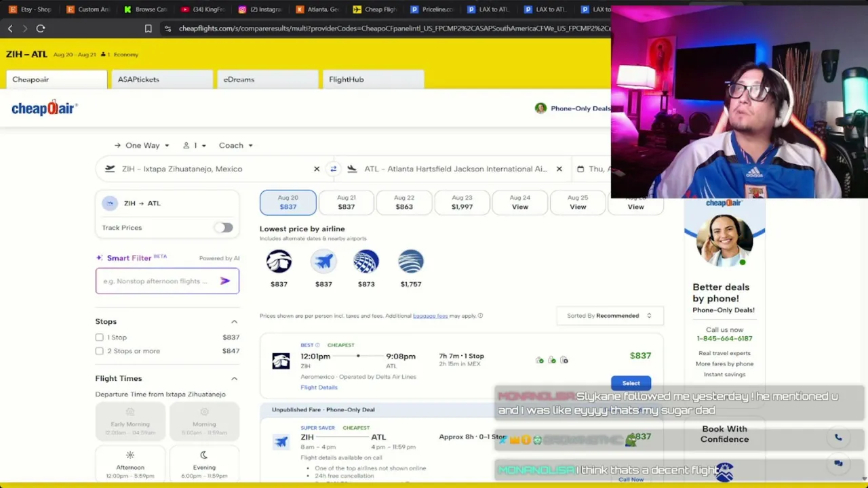Screen dimensions: 868x488
Task: Switch to the eDreams provider tab
Action: pyautogui.click(x=267, y=80)
